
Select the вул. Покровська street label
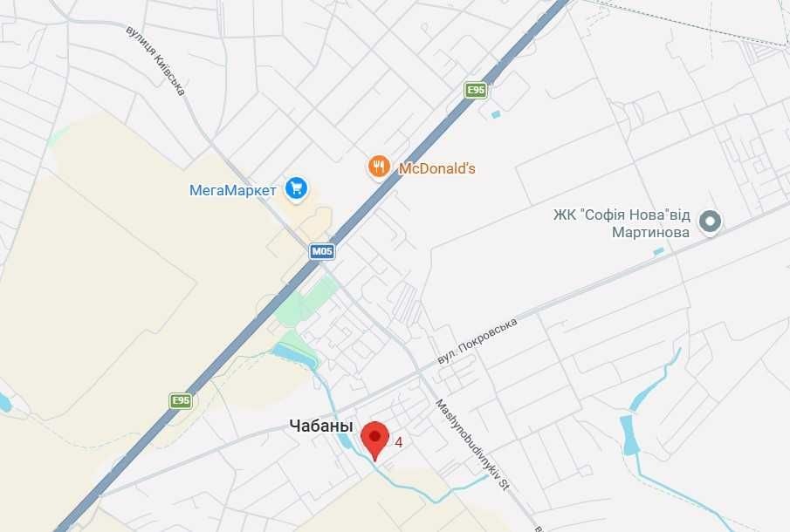click(477, 341)
